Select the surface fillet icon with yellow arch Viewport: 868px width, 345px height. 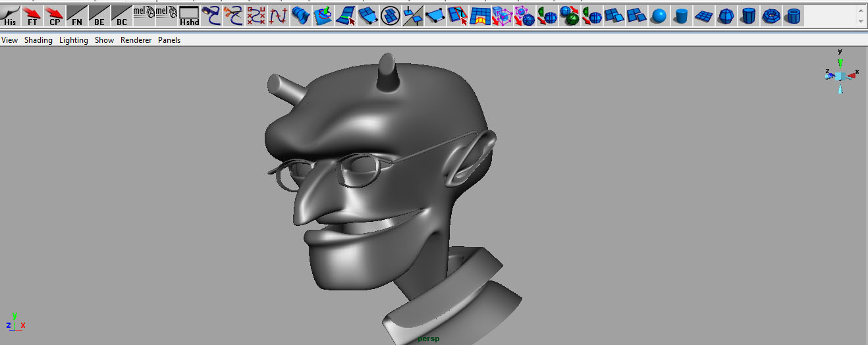(480, 15)
